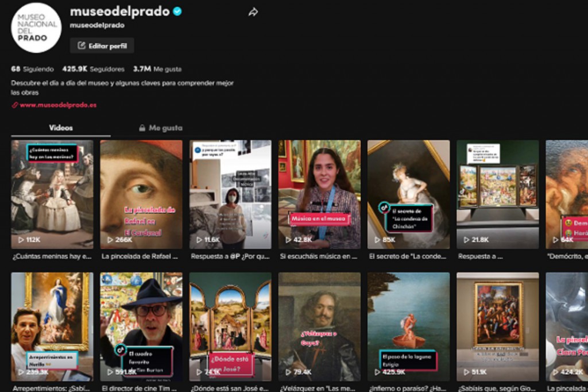Open the masked woman 'Respuesta a @P' video thumbnail
This screenshot has width=588, height=392.
(230, 194)
